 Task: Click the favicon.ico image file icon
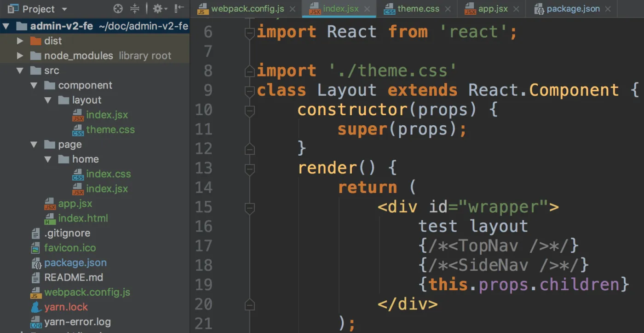coord(36,248)
